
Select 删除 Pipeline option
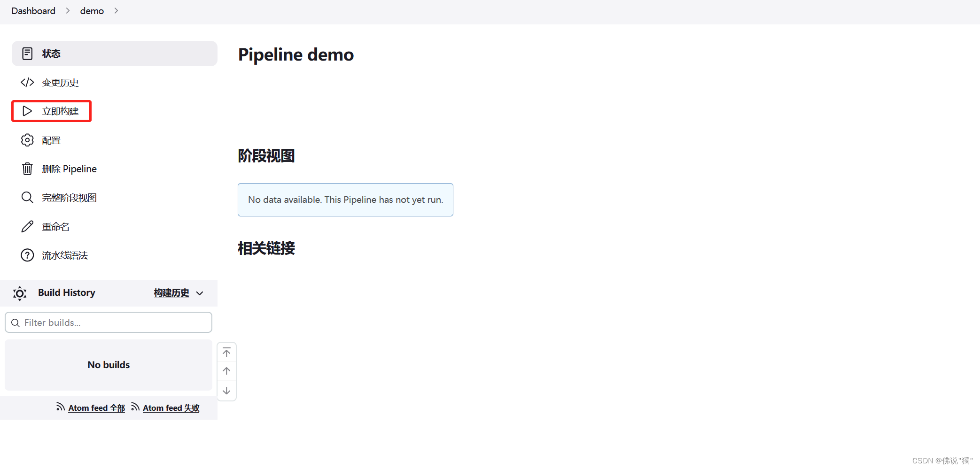pos(69,169)
